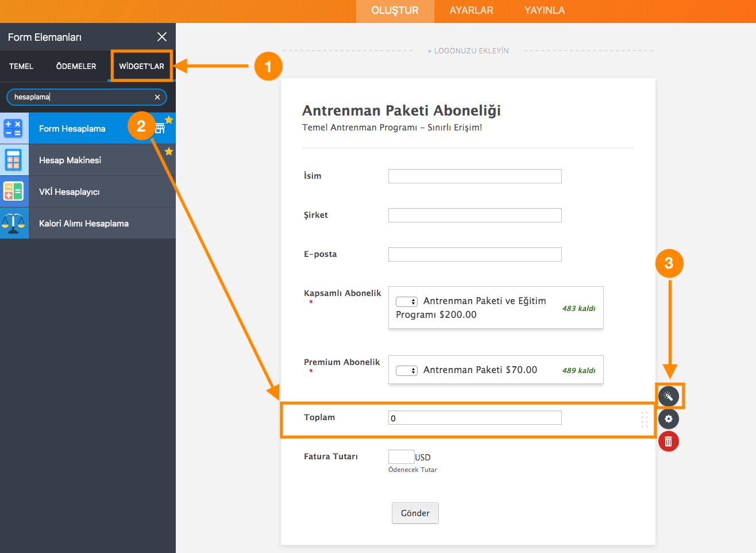Grab the Toplam field drag handle

pyautogui.click(x=644, y=420)
